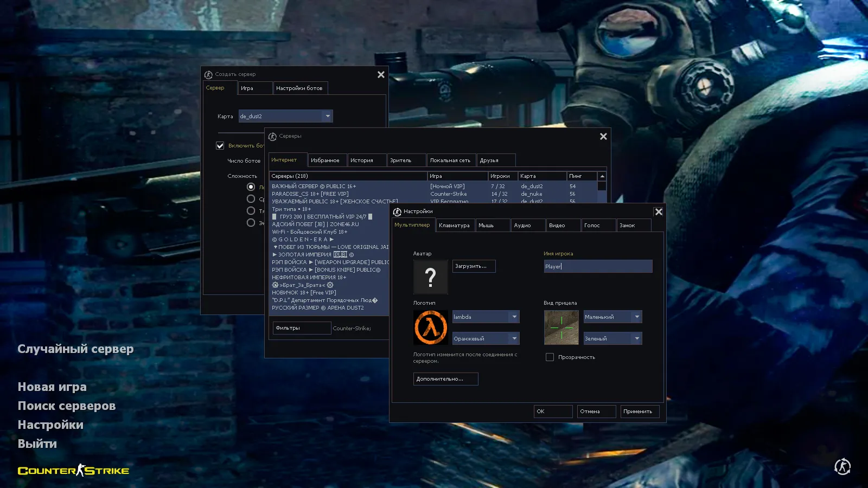Click the Применить button
Screen dimensions: 868x488
pyautogui.click(x=637, y=412)
